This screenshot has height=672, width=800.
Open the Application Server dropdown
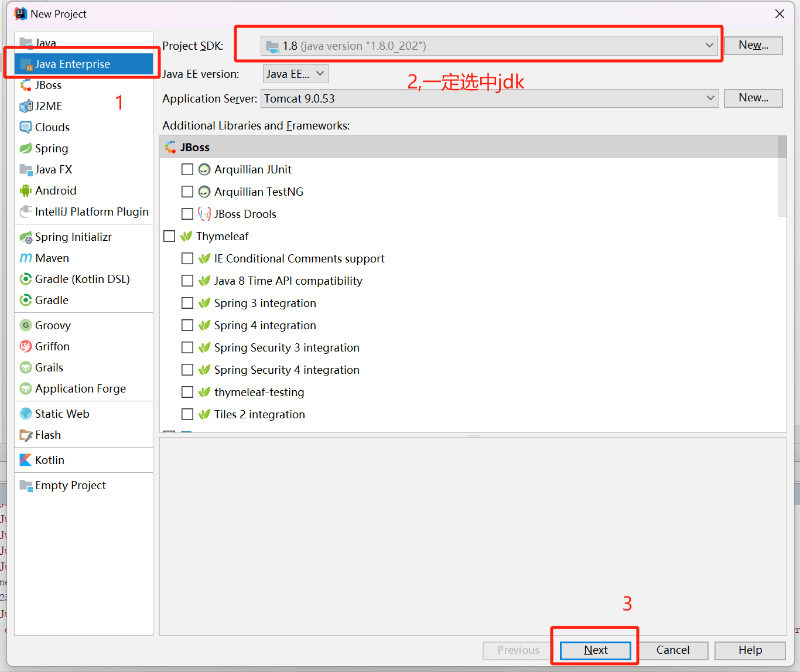pos(489,98)
